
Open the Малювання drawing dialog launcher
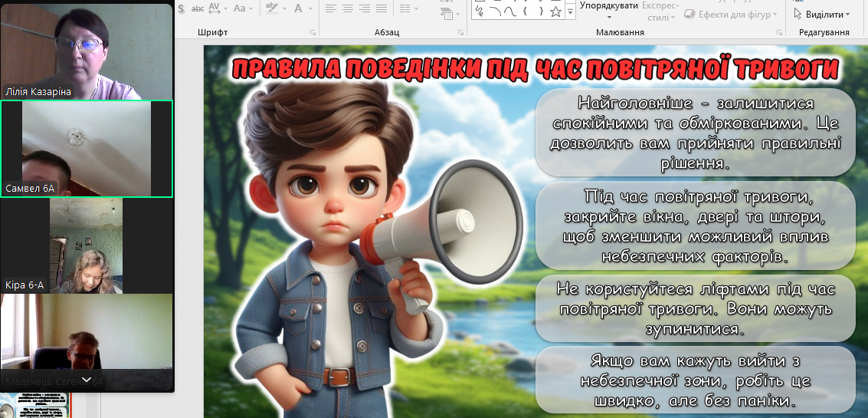coord(779,33)
